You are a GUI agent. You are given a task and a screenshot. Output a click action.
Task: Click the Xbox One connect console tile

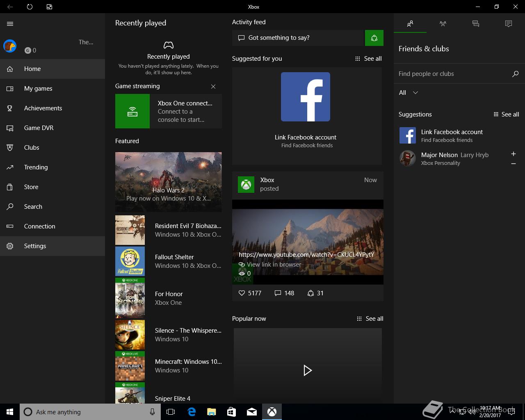169,111
